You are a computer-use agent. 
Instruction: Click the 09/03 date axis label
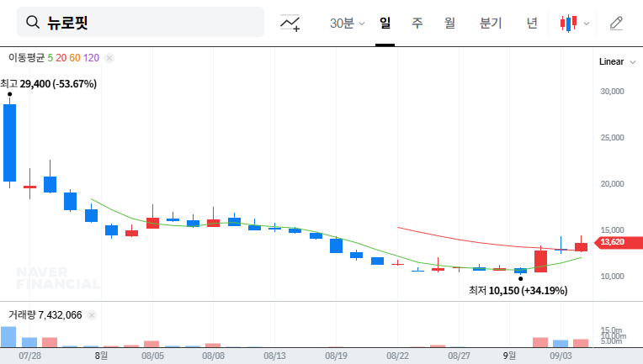click(x=561, y=356)
